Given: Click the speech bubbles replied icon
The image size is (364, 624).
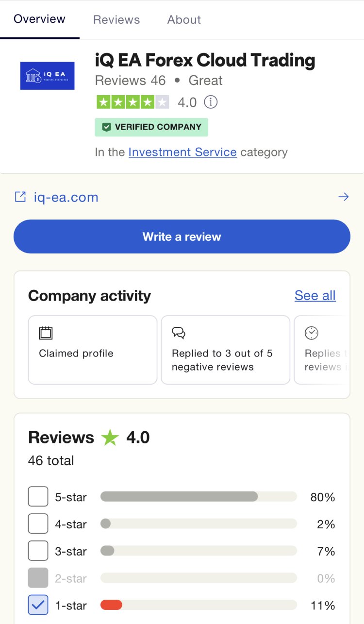Looking at the screenshot, I should coord(179,333).
